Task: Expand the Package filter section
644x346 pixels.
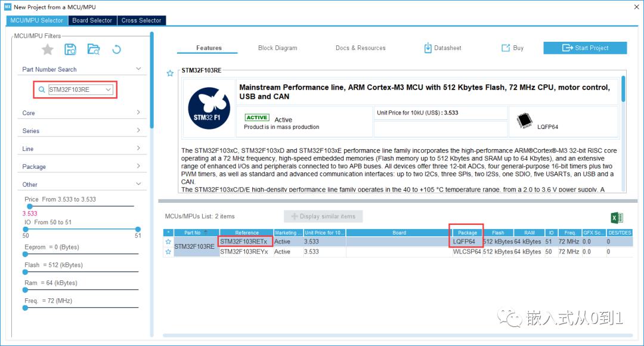Action: click(x=138, y=166)
